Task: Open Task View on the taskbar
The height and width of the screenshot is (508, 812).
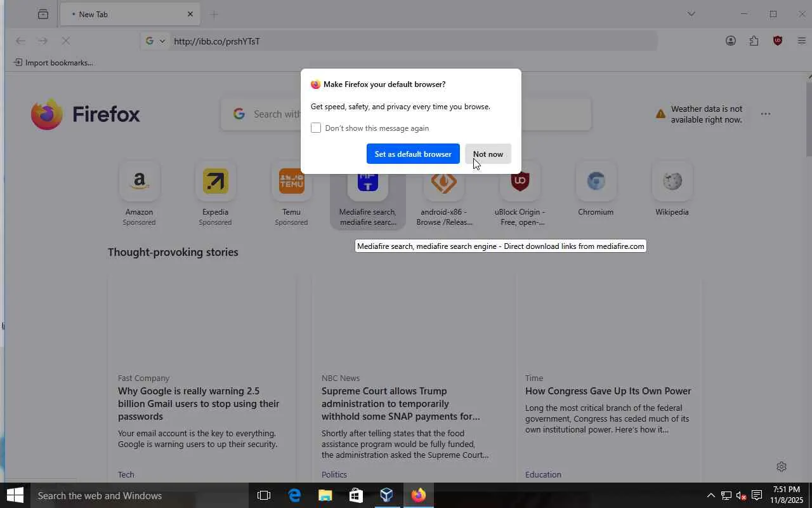Action: (264, 495)
